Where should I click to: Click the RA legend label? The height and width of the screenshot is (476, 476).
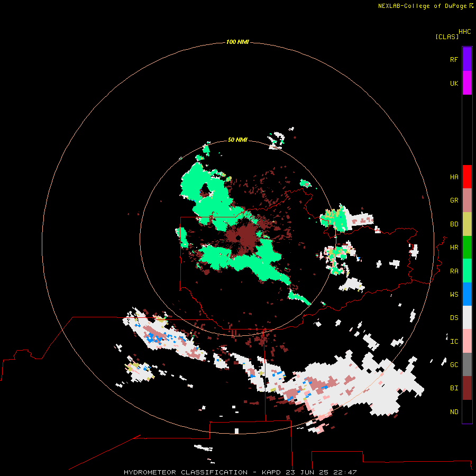tap(454, 271)
